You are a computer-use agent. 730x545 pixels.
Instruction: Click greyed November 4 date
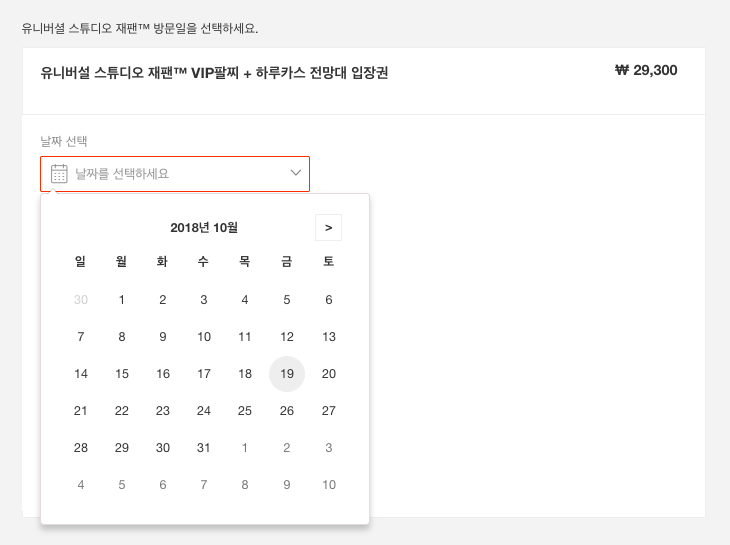(81, 485)
